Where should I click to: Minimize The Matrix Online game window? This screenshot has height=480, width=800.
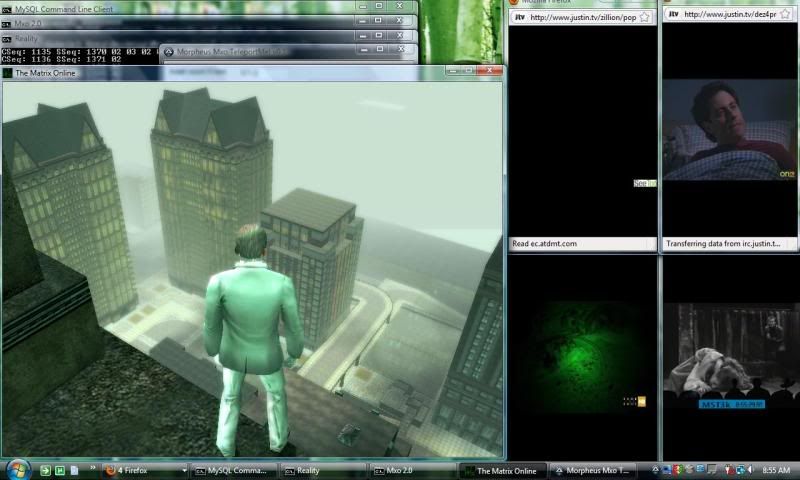[x=453, y=70]
